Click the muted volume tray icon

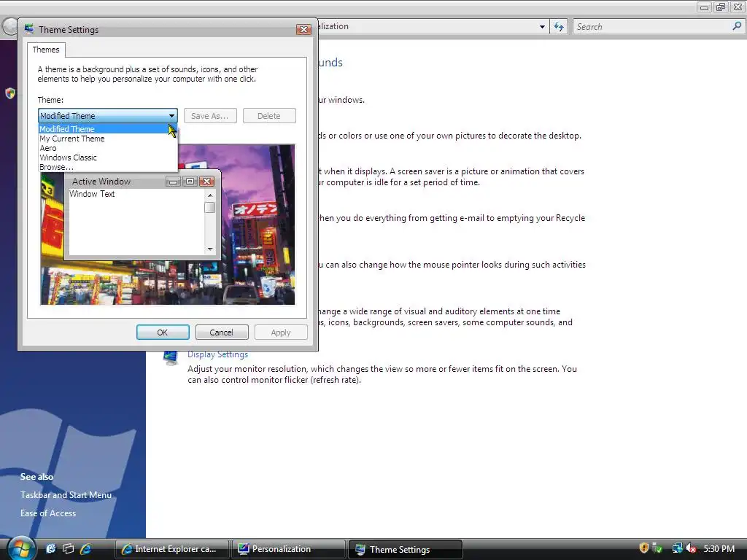691,548
